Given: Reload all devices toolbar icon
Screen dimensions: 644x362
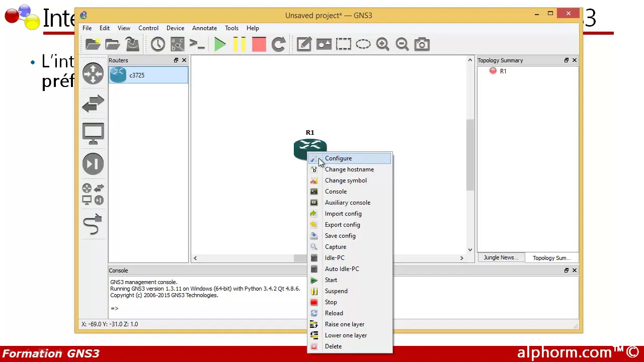Looking at the screenshot, I should point(278,44).
